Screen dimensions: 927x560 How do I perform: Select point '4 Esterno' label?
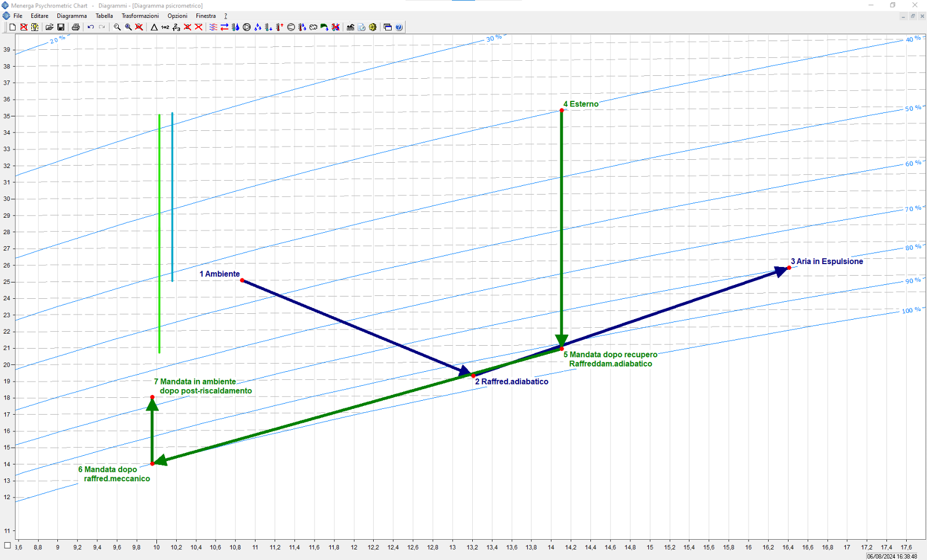coord(581,104)
